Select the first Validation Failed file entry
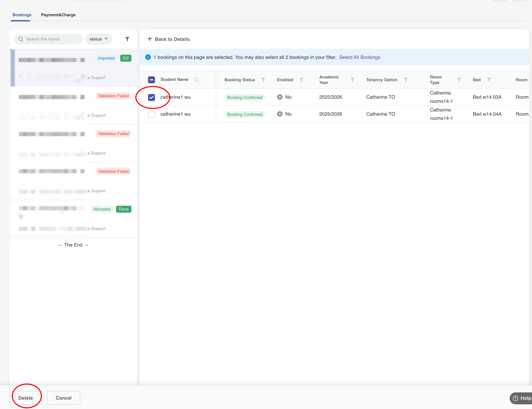The width and height of the screenshot is (532, 409). [x=74, y=106]
